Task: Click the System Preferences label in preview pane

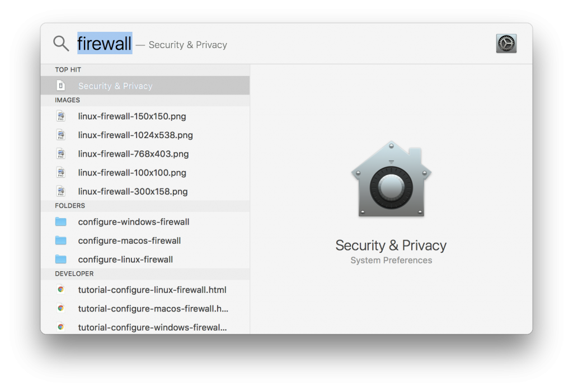Action: (391, 260)
